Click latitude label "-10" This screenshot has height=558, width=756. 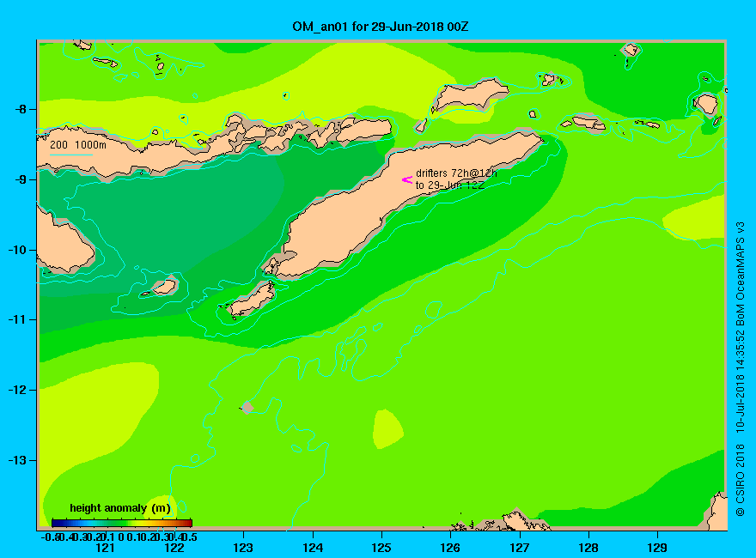coord(18,250)
